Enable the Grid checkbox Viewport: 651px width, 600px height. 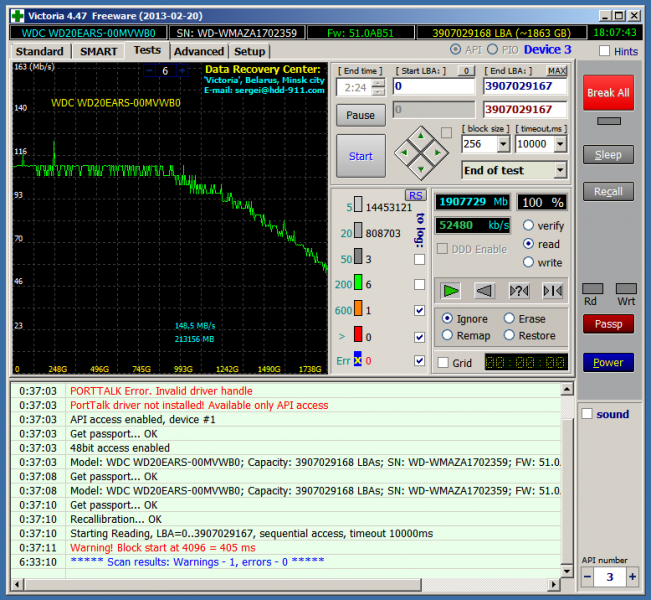pyautogui.click(x=443, y=363)
